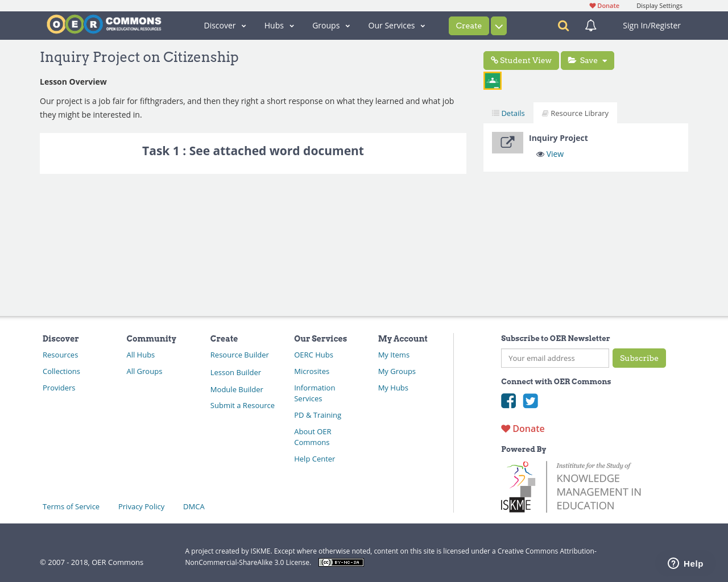Screen dimensions: 728x582
Task: Click the Creative Commons license icon
Action: point(341,562)
